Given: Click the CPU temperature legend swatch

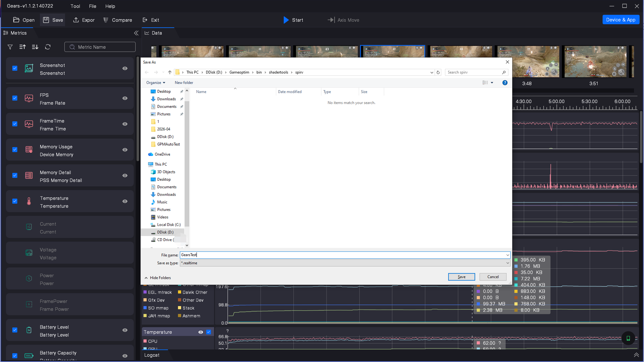Looking at the screenshot, I should (145, 341).
